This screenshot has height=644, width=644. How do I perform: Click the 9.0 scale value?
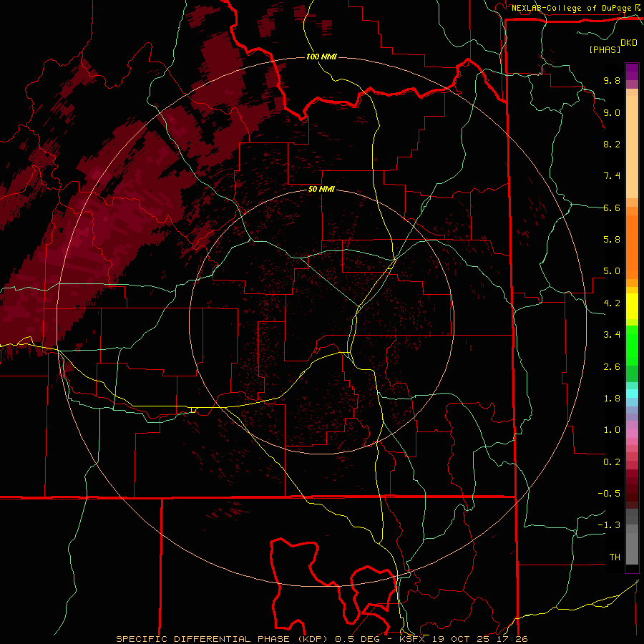tap(612, 112)
